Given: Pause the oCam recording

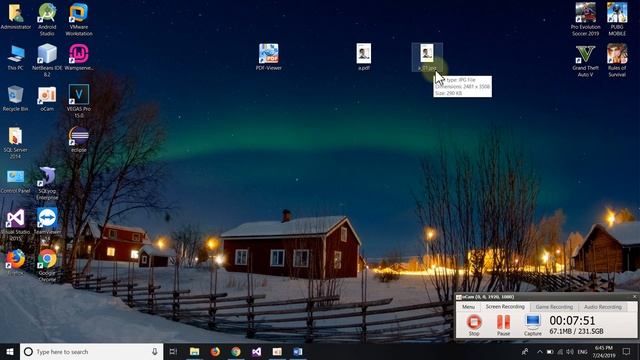Looking at the screenshot, I should click(503, 325).
